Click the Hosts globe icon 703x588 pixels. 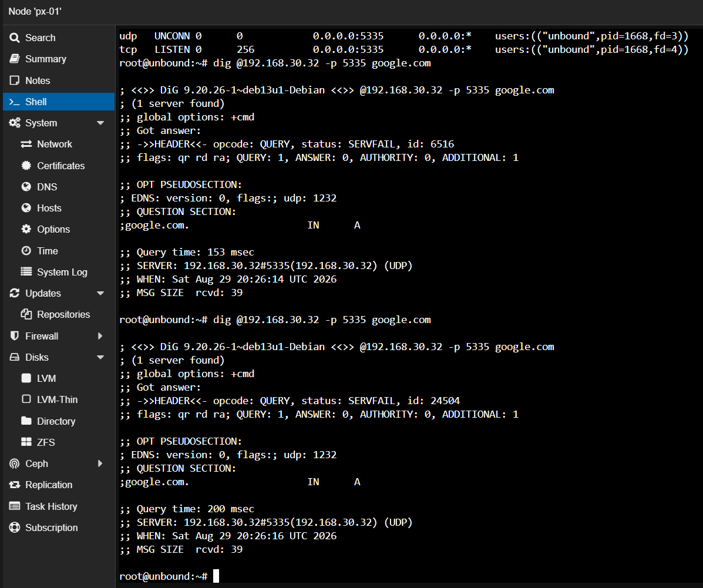pyautogui.click(x=26, y=208)
